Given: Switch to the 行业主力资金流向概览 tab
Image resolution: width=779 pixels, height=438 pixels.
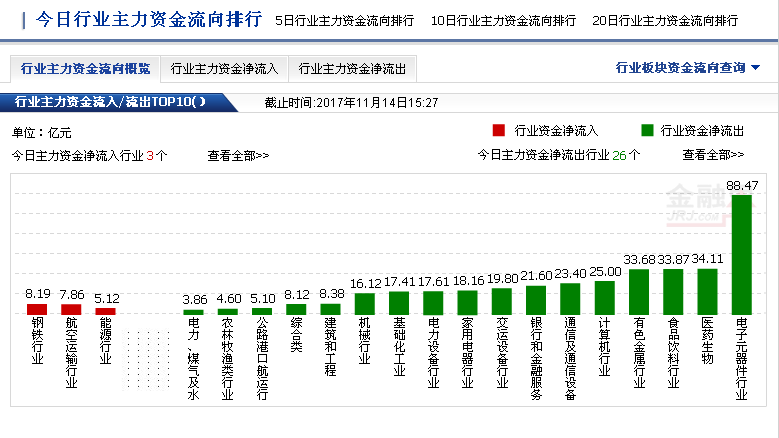Looking at the screenshot, I should pyautogui.click(x=85, y=69).
